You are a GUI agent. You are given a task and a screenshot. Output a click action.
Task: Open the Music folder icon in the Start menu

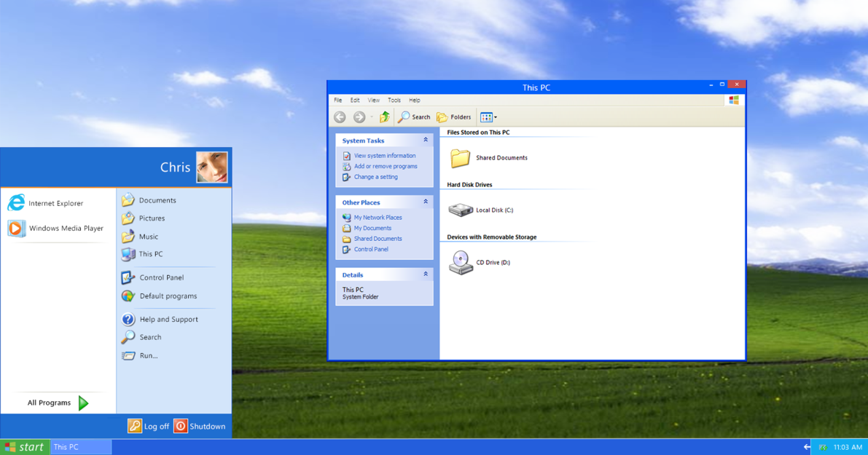click(128, 236)
